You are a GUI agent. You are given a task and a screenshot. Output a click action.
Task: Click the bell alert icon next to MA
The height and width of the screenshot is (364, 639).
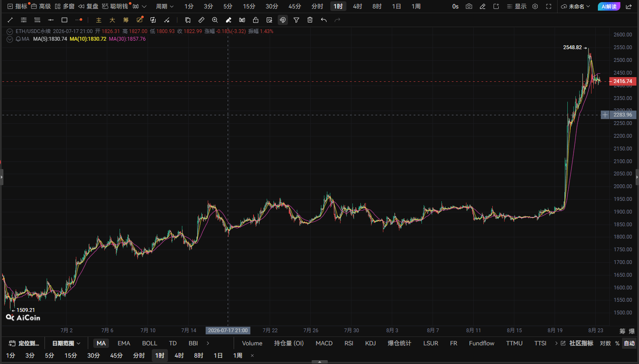coord(18,39)
